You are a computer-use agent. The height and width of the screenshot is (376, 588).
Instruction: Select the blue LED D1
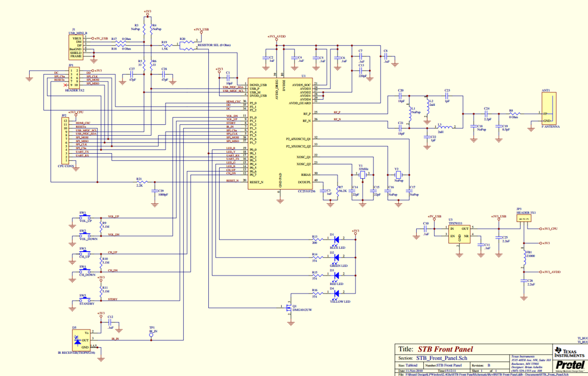337,239
